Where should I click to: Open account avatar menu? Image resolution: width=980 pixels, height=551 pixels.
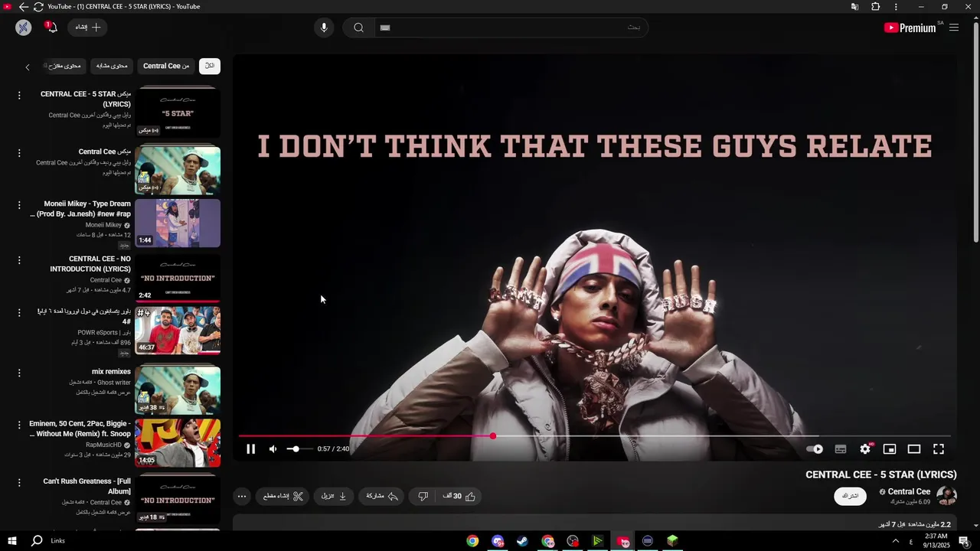(23, 28)
